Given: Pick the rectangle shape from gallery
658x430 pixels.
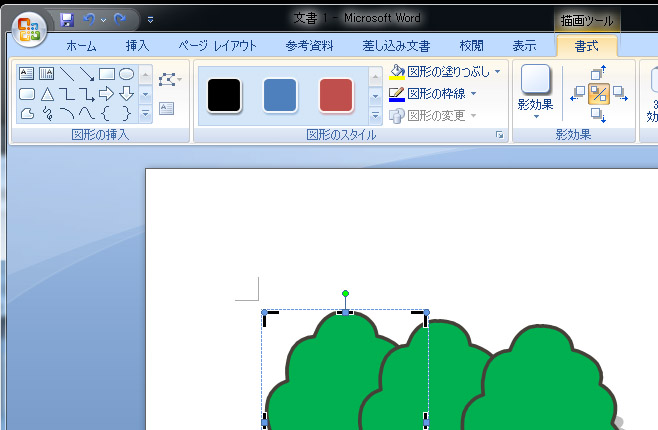Looking at the screenshot, I should click(107, 74).
